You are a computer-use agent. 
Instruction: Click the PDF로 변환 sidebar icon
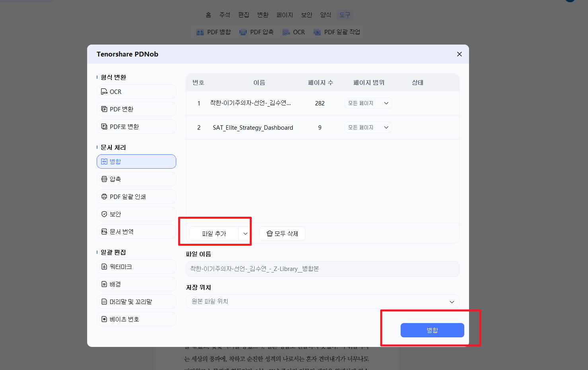tap(104, 127)
